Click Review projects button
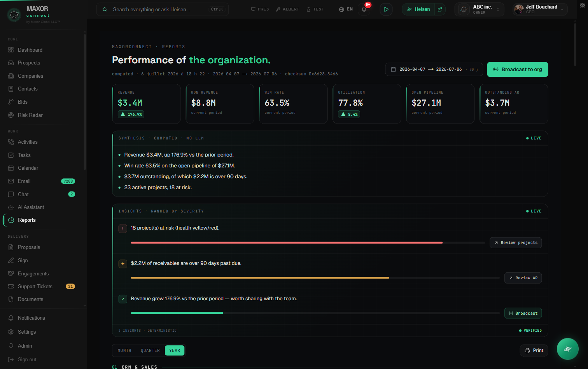588x369 pixels. 516,243
